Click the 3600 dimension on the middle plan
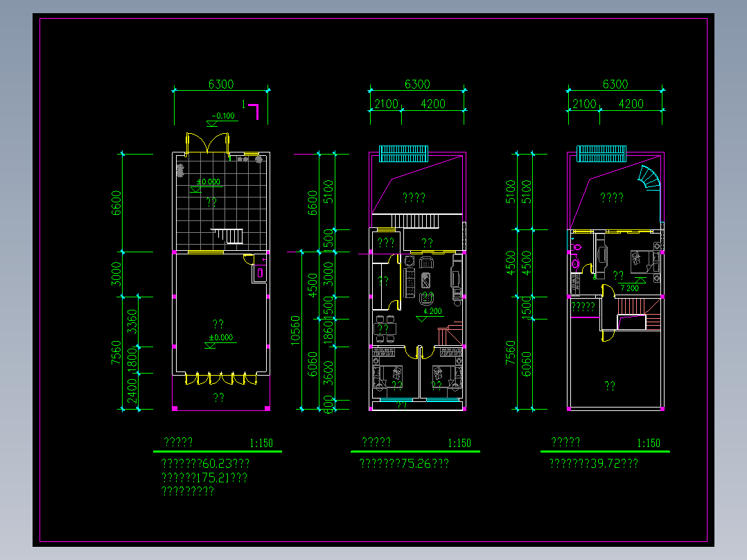Viewport: 747px width, 560px height. point(328,373)
